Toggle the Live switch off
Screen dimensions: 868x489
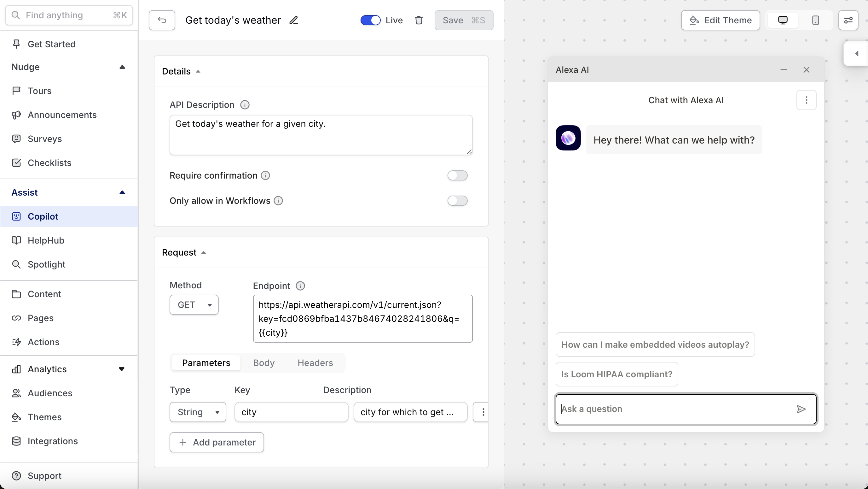(x=370, y=20)
